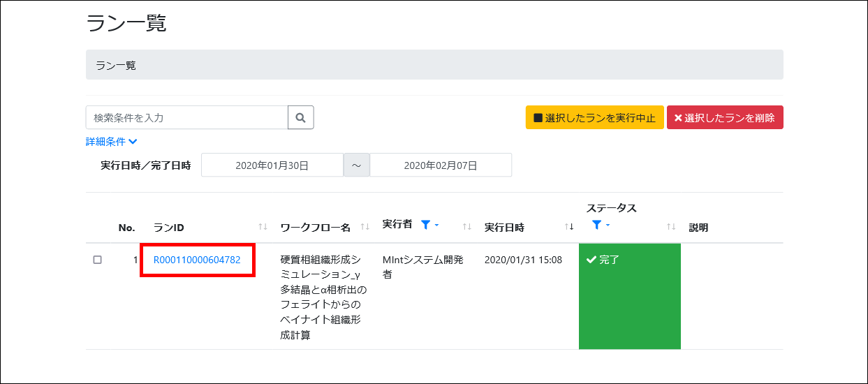Viewport: 868px width, 384px height.
Task: Sort by ランID using the arrows icon
Action: pyautogui.click(x=263, y=227)
